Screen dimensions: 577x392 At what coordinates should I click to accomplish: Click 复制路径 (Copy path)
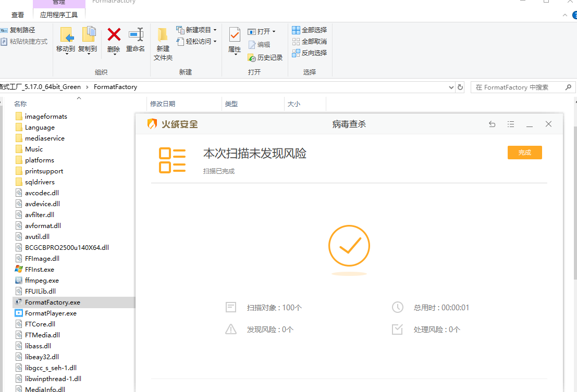pos(18,30)
